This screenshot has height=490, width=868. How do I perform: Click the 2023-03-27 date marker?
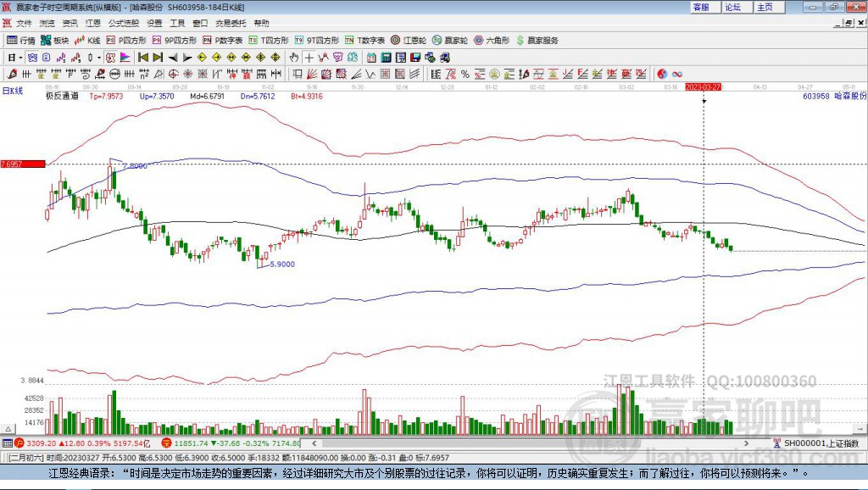(703, 86)
